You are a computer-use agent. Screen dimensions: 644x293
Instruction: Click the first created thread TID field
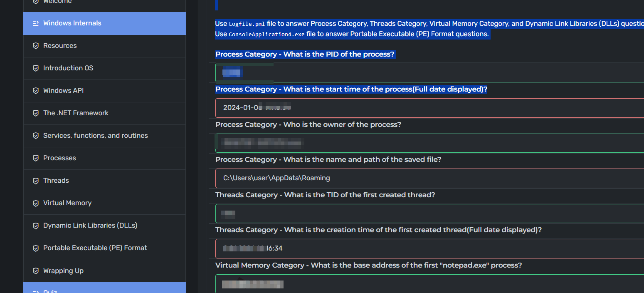[x=429, y=214]
